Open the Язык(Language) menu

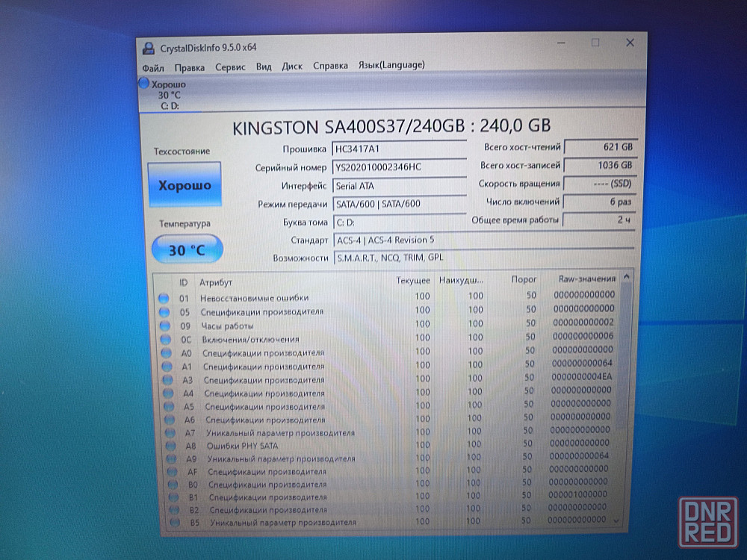(x=391, y=65)
